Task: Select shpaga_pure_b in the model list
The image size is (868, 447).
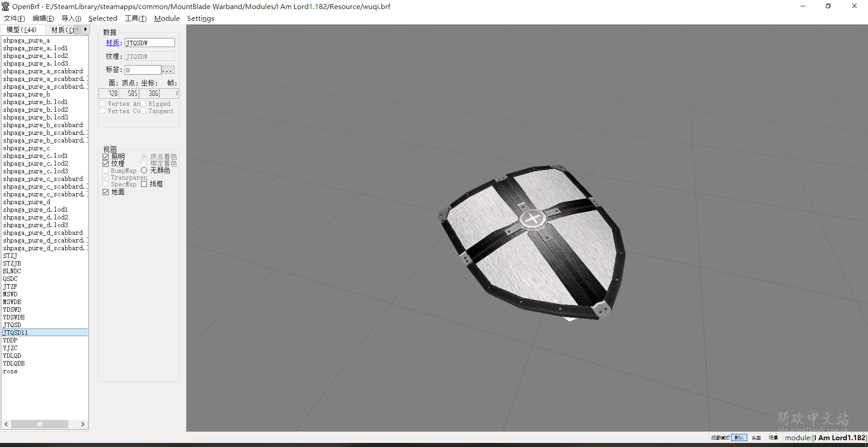Action: pos(26,94)
